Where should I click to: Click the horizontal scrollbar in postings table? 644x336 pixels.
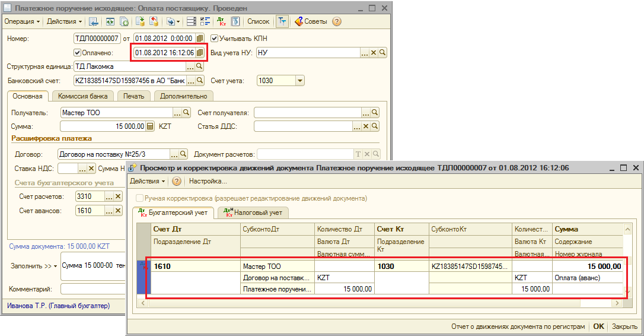point(380,303)
